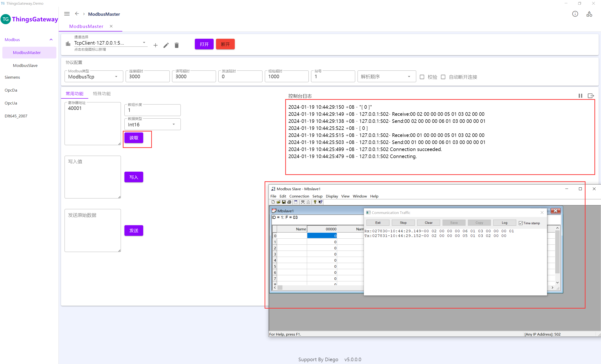Screen dimensions: 601x364
Task: Open the hamburger navigation menu
Action: pyautogui.click(x=67, y=14)
